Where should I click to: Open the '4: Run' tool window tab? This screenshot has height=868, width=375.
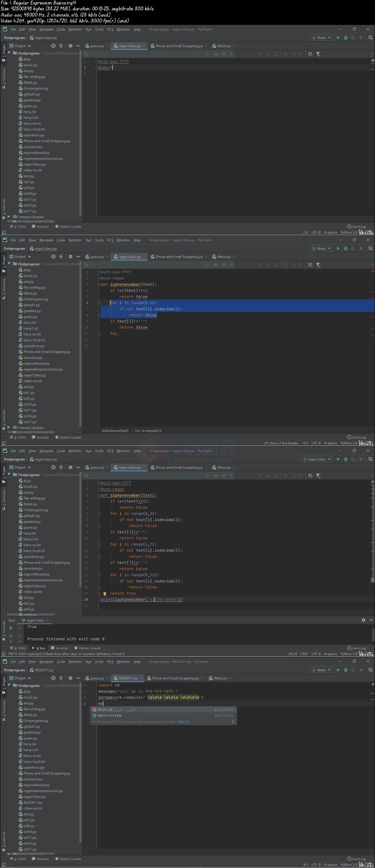(x=39, y=648)
